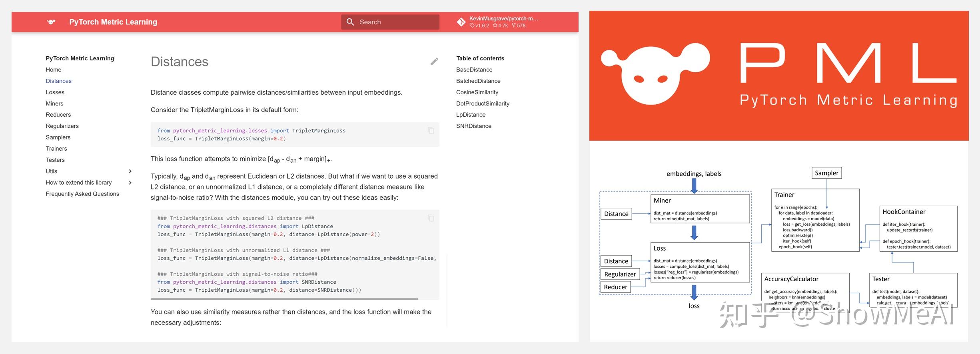Open Utils in the sidebar
Image resolution: width=980 pixels, height=354 pixels.
51,171
